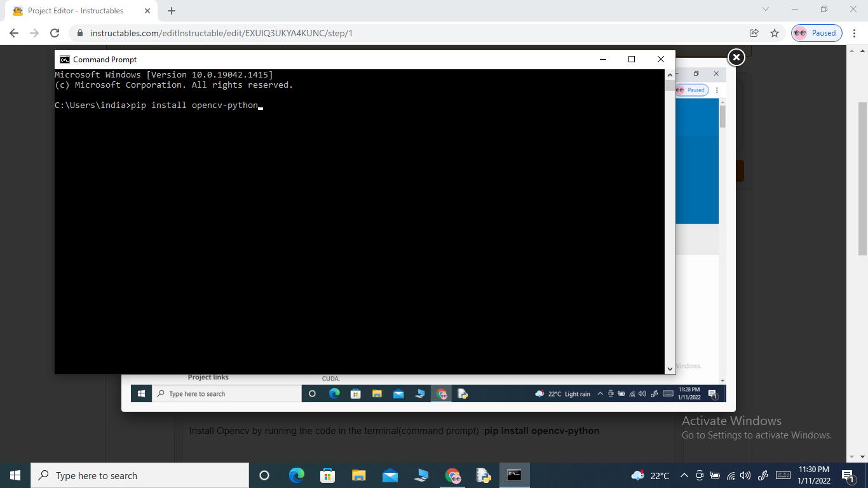The width and height of the screenshot is (868, 488).
Task: Open the Mail app from the taskbar
Action: [x=390, y=475]
